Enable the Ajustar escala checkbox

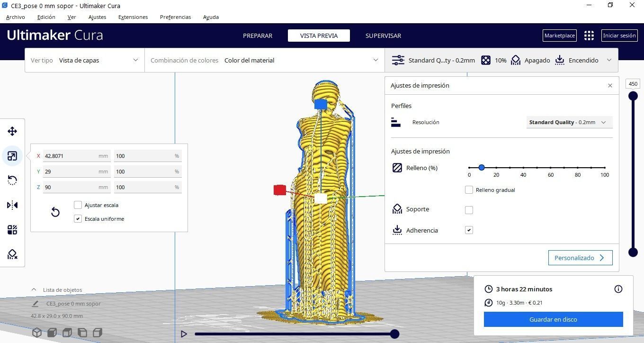pos(78,205)
